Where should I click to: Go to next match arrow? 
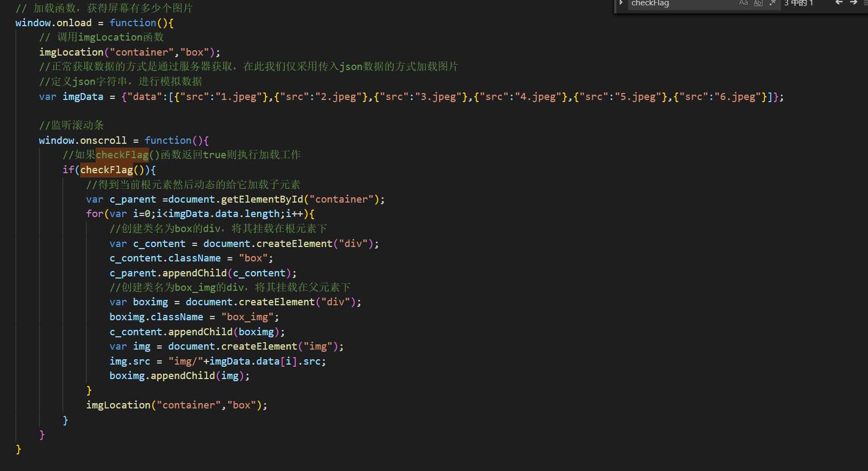pos(854,3)
